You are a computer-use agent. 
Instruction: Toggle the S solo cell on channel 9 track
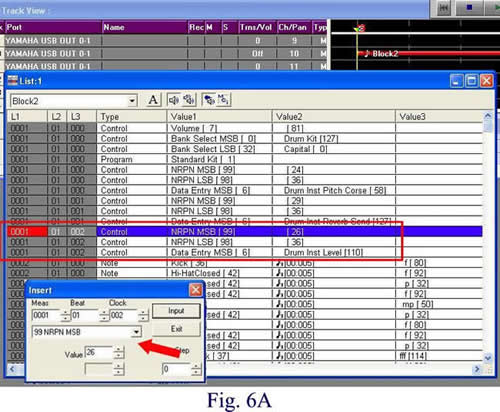coord(230,41)
